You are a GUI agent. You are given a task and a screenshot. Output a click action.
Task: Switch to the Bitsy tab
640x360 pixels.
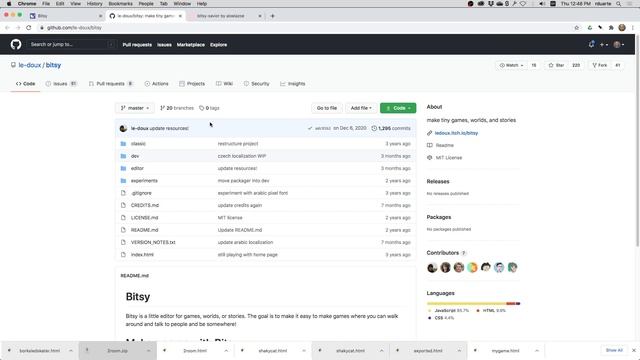click(65, 16)
